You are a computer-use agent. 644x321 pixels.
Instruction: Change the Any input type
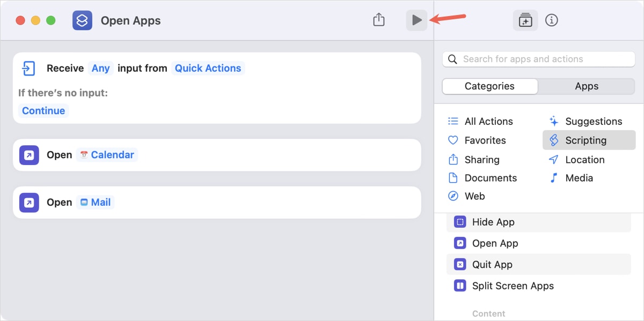click(101, 68)
